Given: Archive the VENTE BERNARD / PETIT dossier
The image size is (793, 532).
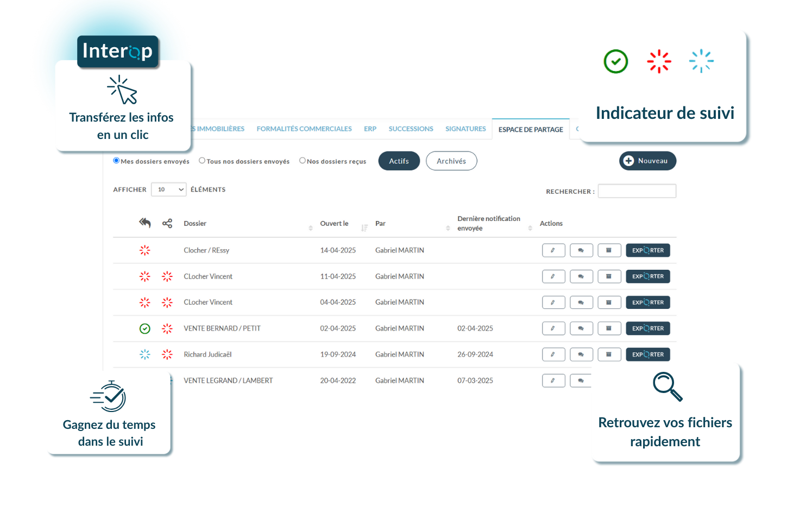Looking at the screenshot, I should [x=609, y=328].
